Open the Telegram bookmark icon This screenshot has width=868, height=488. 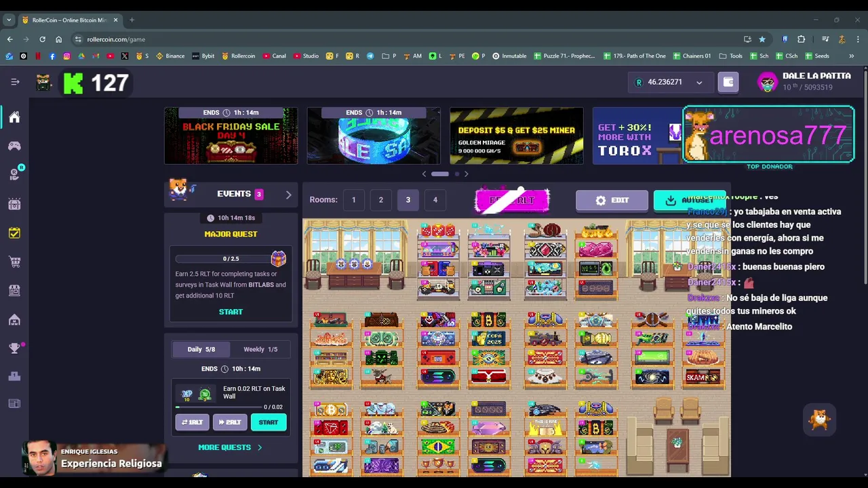tap(370, 56)
